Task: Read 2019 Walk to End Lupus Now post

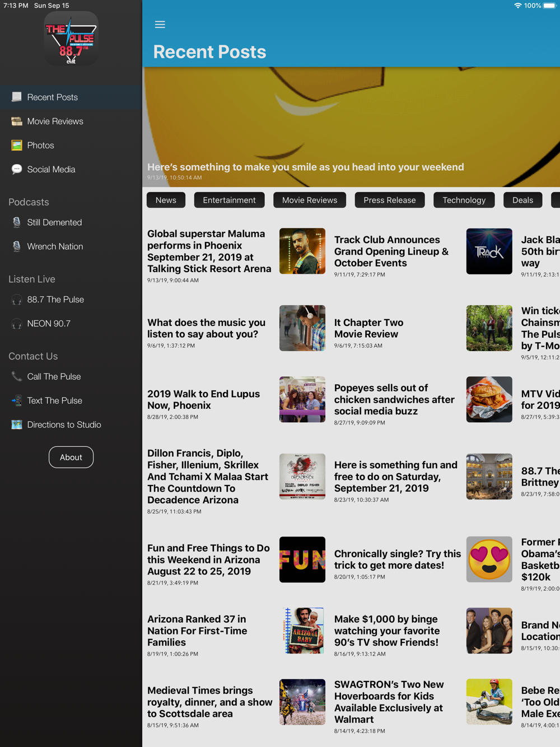Action: point(203,399)
